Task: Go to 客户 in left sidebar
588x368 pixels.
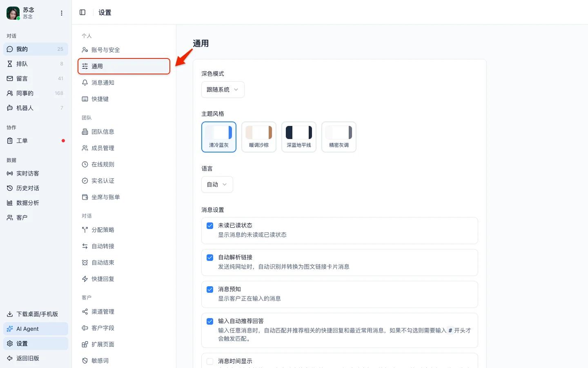Action: pyautogui.click(x=36, y=218)
